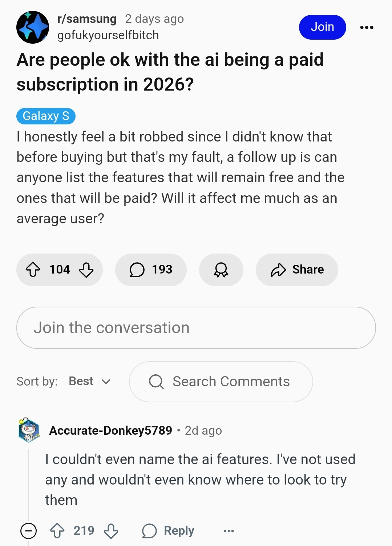Downvote the post with 104 votes
This screenshot has height=546, width=392.
[86, 270]
